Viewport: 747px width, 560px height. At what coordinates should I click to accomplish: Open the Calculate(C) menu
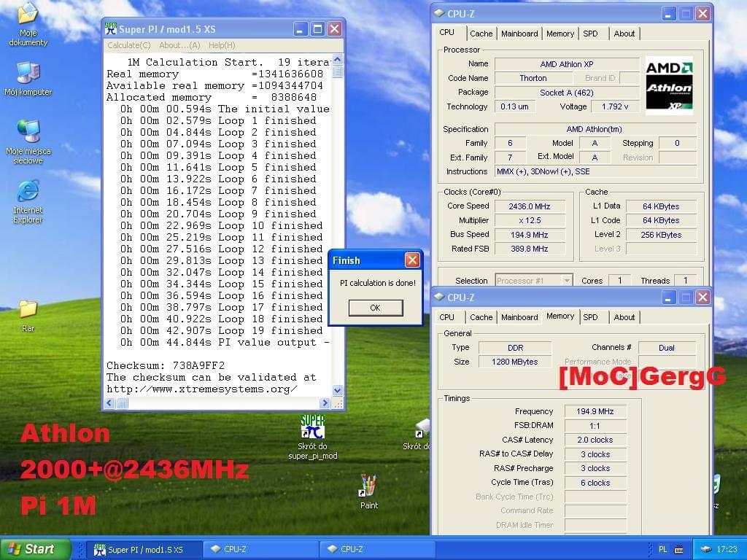pyautogui.click(x=129, y=45)
